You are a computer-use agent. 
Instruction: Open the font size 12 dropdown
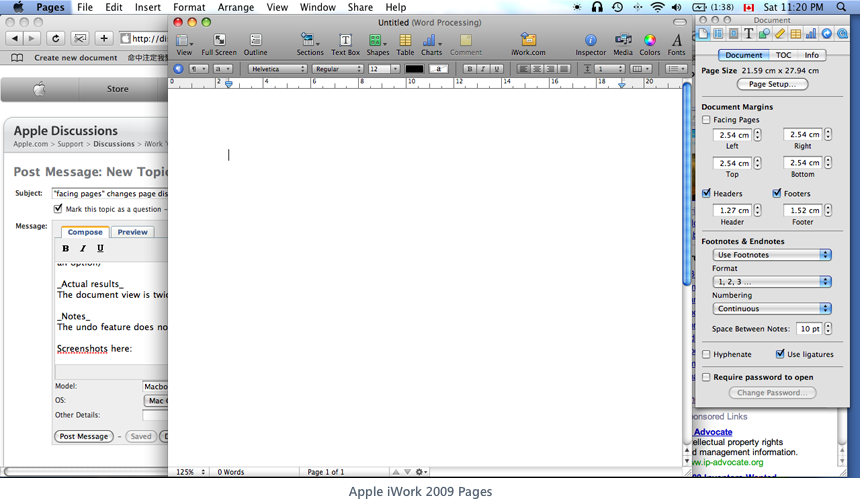pyautogui.click(x=395, y=69)
